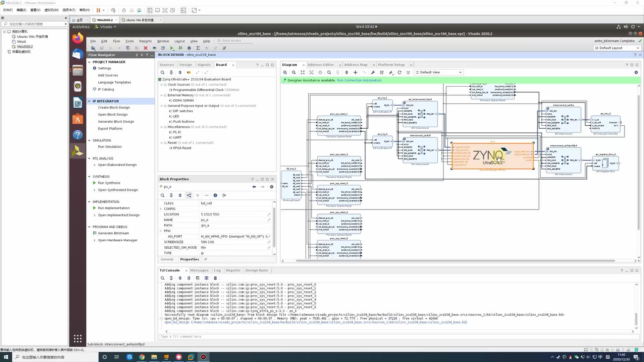The height and width of the screenshot is (362, 644).
Task: Open Block Properties gear settings
Action: pos(272,187)
